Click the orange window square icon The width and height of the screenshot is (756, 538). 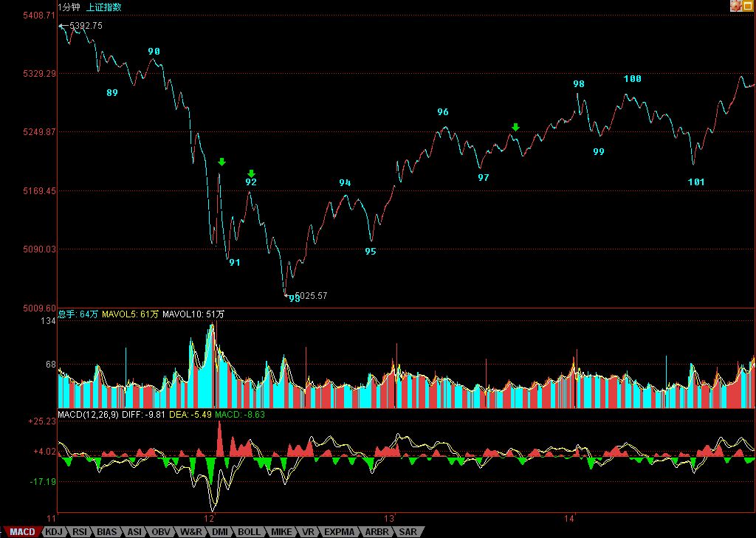pyautogui.click(x=748, y=6)
